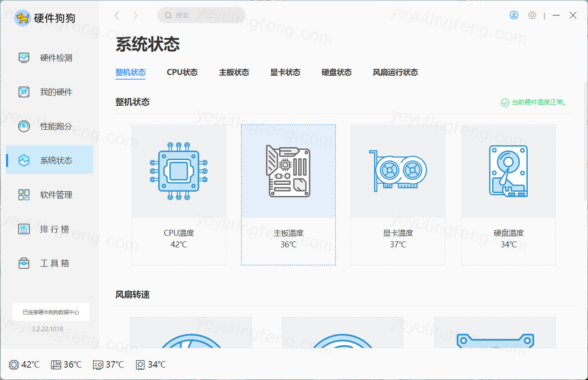Click the 系统状态 page title
The width and height of the screenshot is (588, 380).
[x=148, y=44]
